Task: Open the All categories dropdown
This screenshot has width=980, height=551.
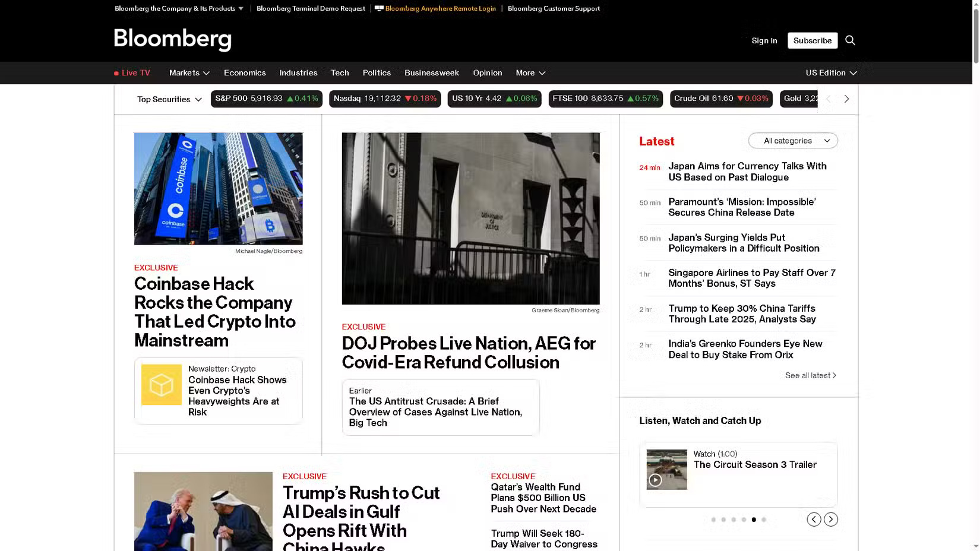Action: (792, 140)
